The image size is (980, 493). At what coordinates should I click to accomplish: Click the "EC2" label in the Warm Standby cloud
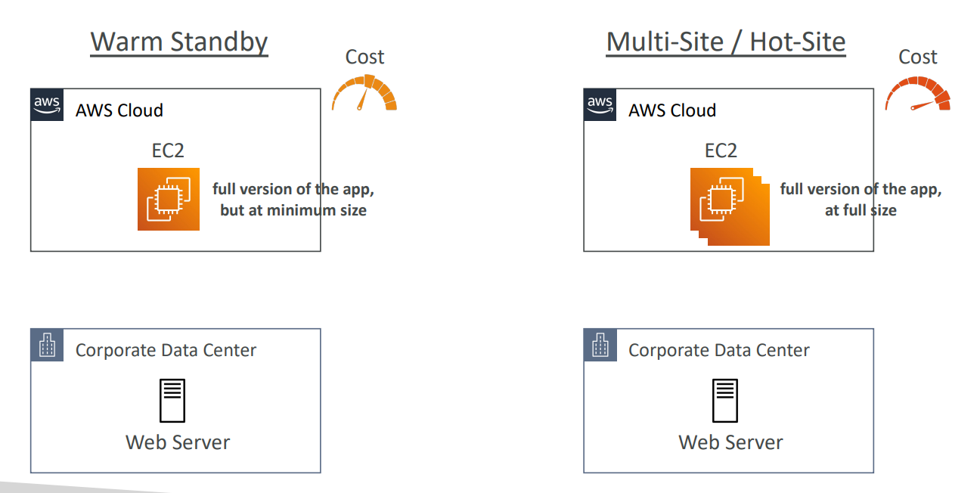click(x=168, y=150)
